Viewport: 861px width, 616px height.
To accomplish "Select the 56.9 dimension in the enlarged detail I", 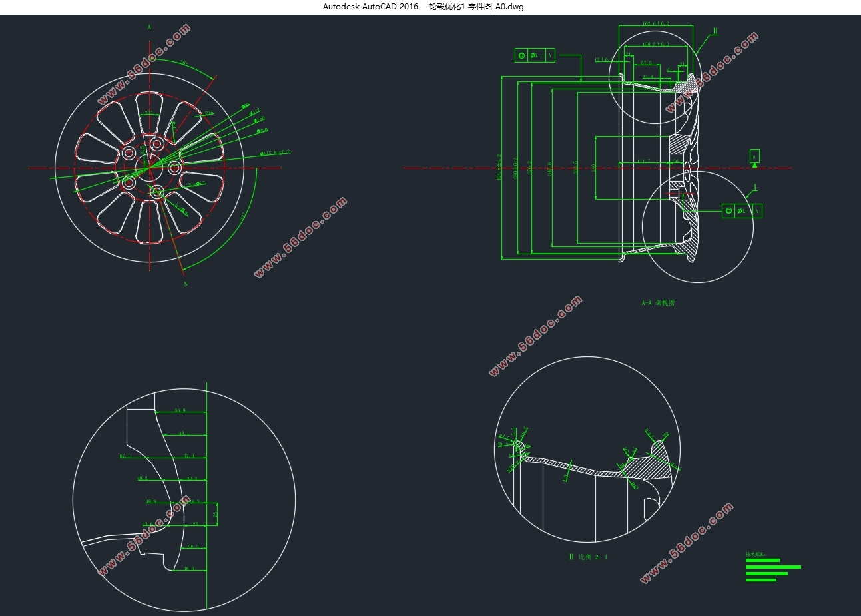I will click(x=180, y=410).
